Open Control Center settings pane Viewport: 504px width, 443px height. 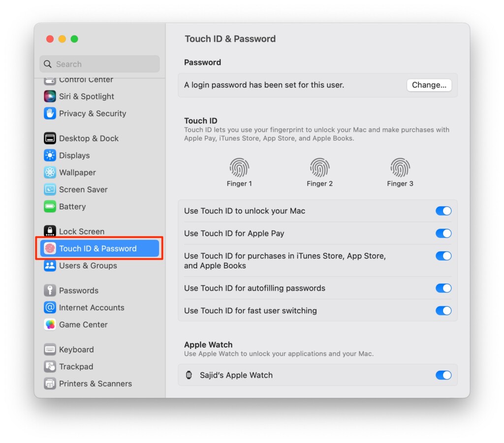(86, 80)
